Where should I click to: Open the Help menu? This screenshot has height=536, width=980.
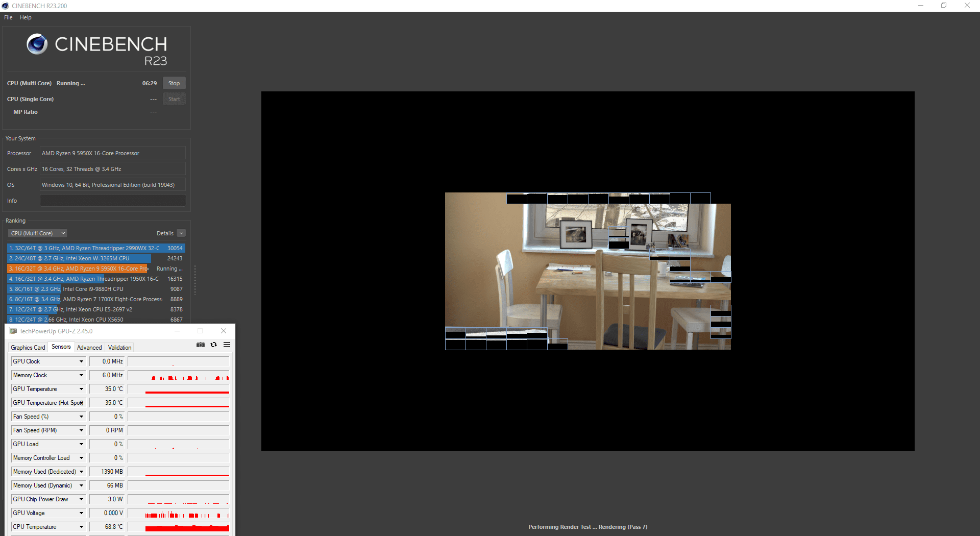26,17
